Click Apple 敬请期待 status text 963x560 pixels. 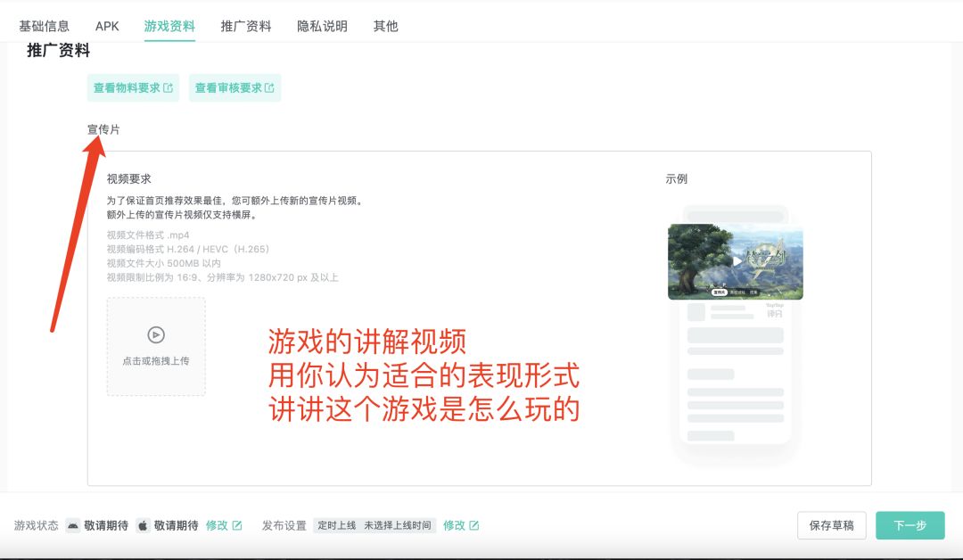click(177, 525)
